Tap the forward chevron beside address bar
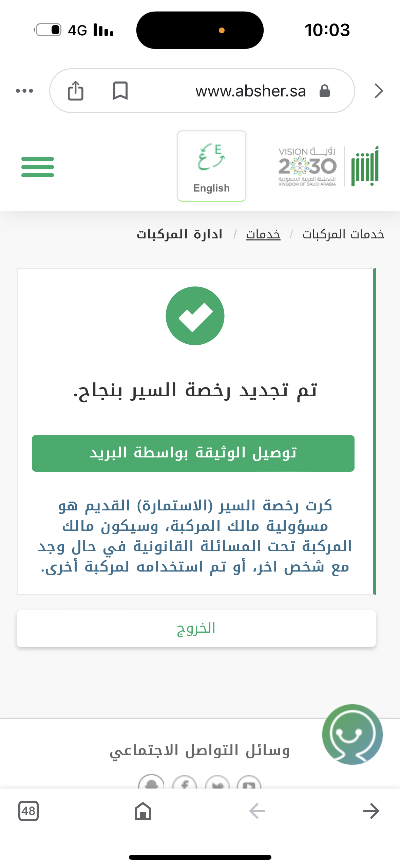 [x=379, y=91]
